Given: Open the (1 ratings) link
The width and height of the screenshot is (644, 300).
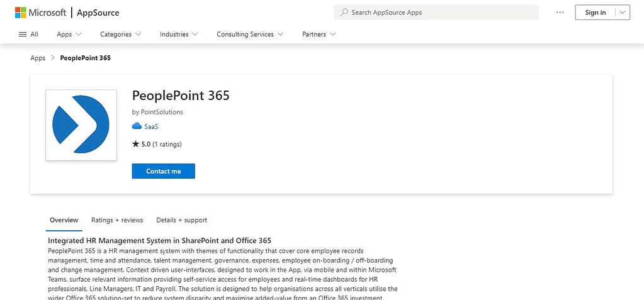Looking at the screenshot, I should [167, 145].
